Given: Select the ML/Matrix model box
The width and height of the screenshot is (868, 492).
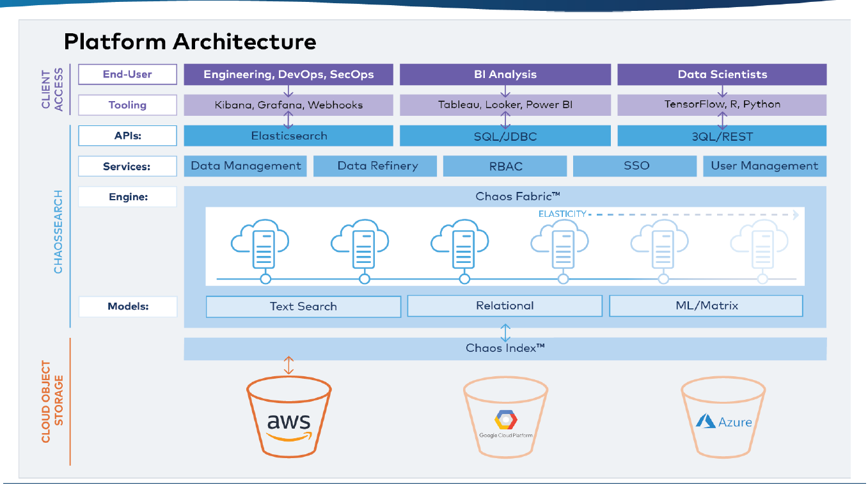Looking at the screenshot, I should tap(706, 306).
